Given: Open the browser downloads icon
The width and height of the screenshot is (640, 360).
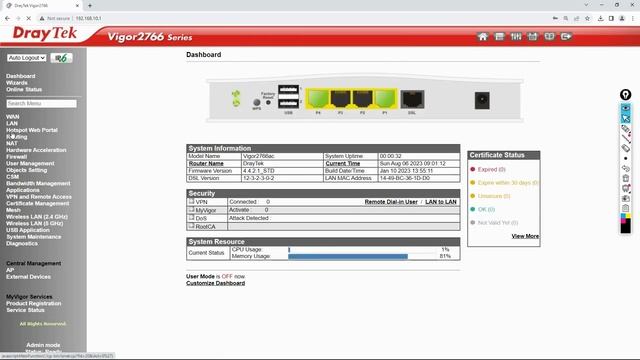Looking at the screenshot, I should 600,18.
